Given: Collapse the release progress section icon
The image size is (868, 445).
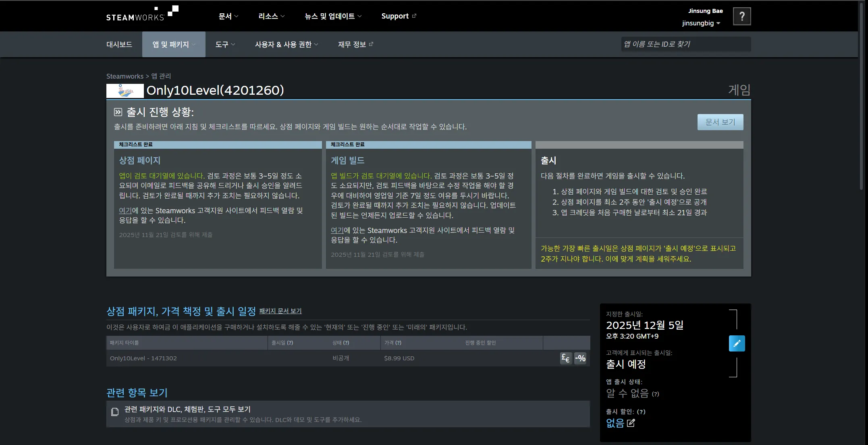Looking at the screenshot, I should tap(118, 112).
